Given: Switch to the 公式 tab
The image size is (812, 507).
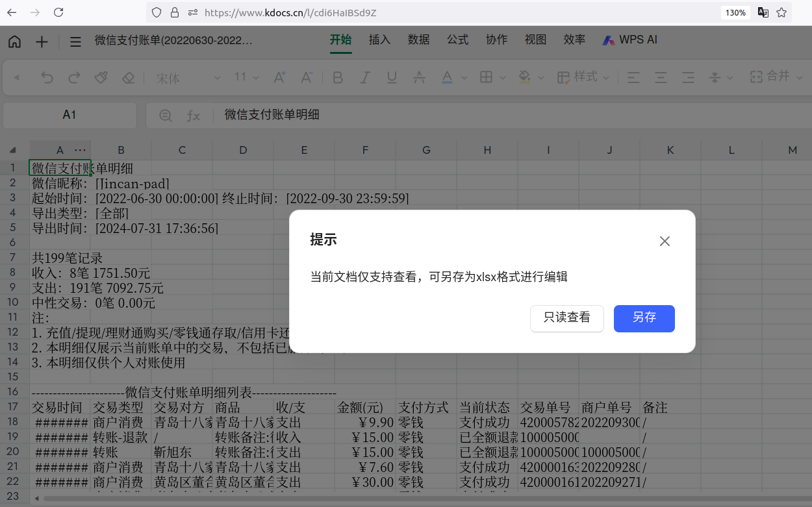Looking at the screenshot, I should click(x=457, y=40).
